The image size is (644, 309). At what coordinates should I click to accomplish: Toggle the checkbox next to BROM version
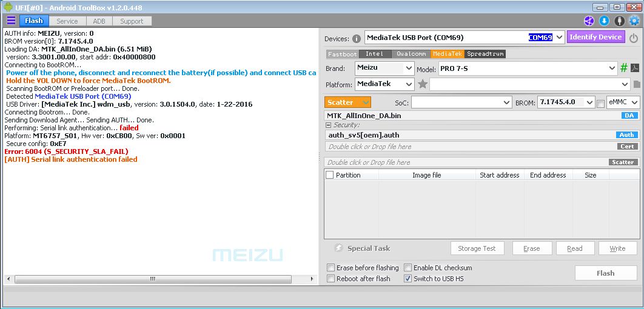[600, 104]
